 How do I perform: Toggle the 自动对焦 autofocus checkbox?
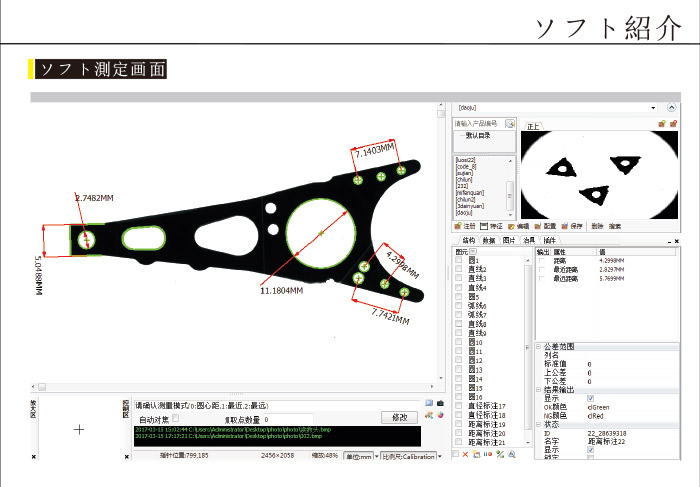(177, 419)
